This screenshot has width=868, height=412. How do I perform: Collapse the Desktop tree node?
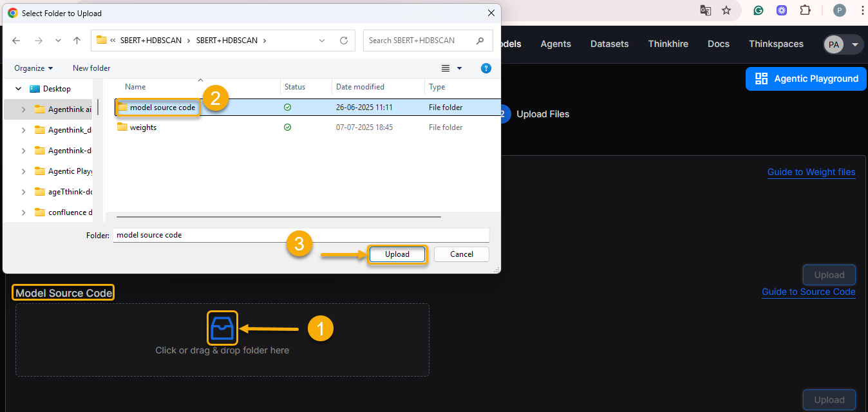(18, 89)
